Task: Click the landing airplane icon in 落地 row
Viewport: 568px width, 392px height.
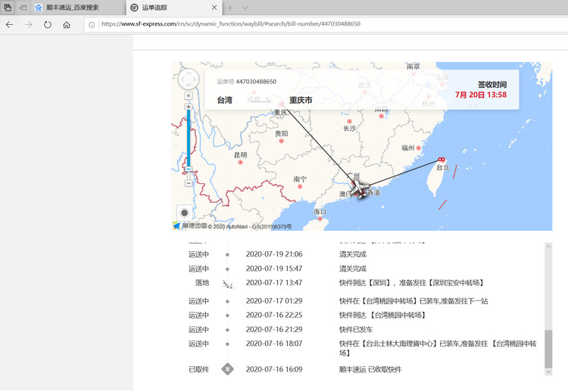Action: coord(227,284)
